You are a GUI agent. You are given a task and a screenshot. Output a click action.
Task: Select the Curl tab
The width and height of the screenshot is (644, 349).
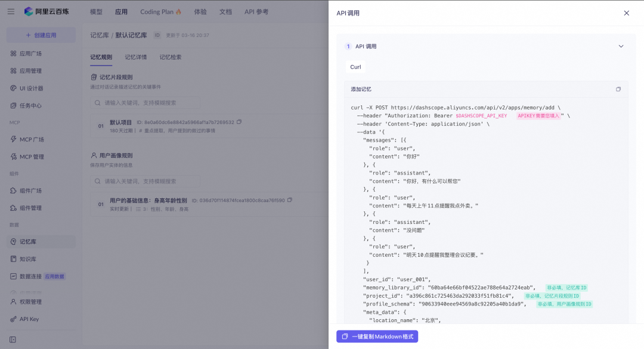click(x=355, y=67)
